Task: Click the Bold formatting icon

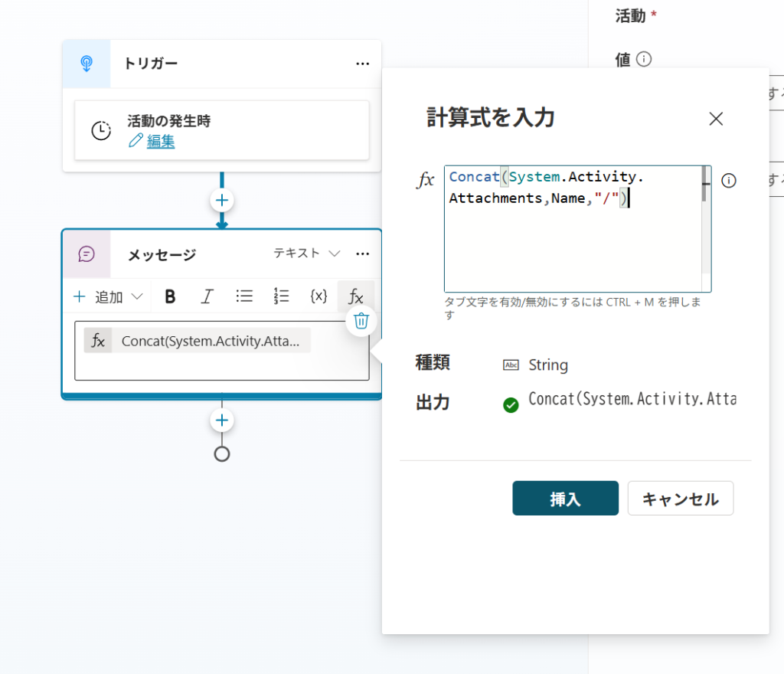Action: pos(170,296)
